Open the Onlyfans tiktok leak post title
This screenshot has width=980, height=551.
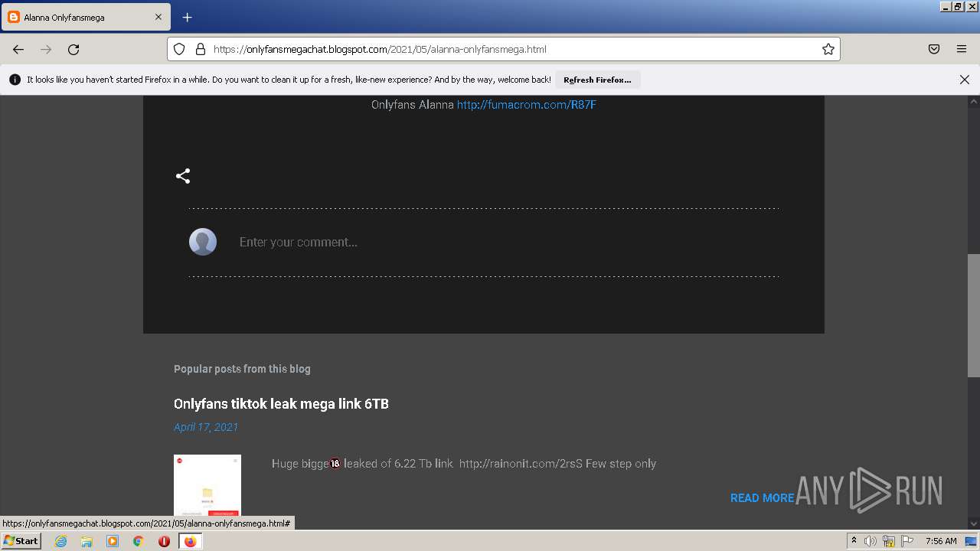(281, 403)
